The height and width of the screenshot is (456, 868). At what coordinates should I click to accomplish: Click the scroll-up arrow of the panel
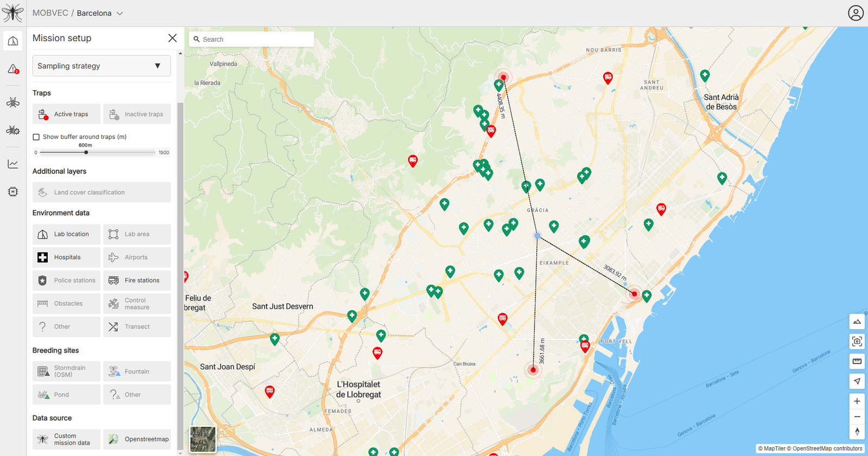(x=181, y=53)
